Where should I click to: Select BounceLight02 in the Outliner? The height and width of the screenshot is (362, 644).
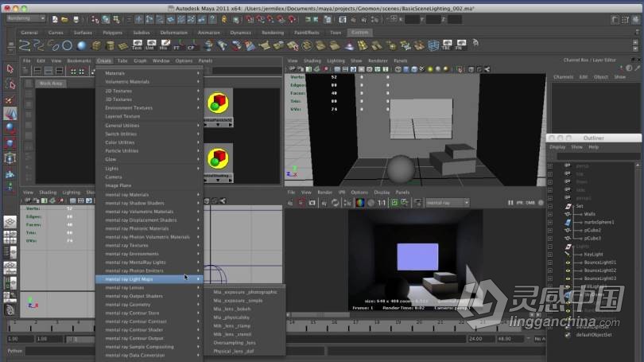[599, 271]
